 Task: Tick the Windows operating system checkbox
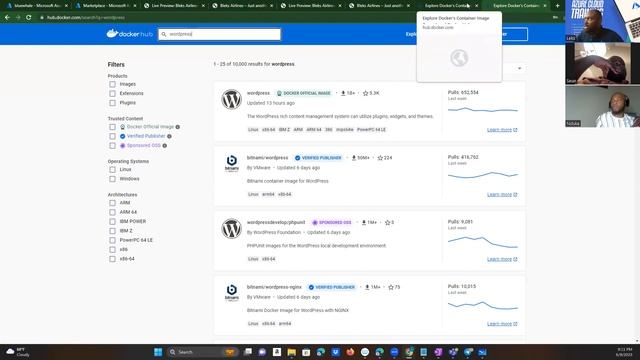(112, 179)
